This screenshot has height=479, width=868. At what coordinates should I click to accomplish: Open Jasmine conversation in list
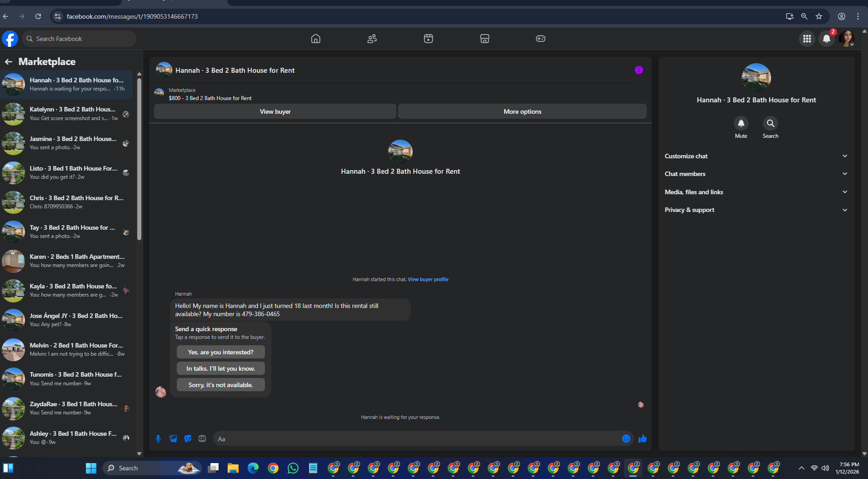tap(67, 143)
